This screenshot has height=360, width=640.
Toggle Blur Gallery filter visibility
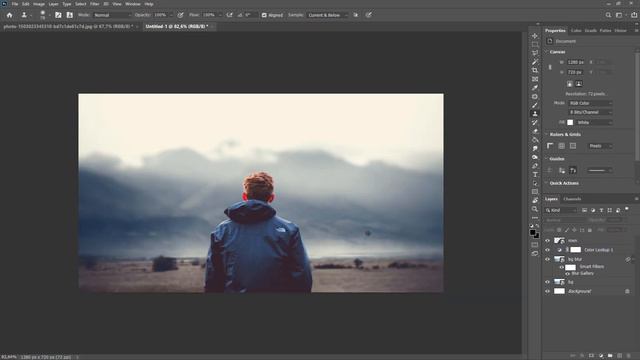(567, 273)
